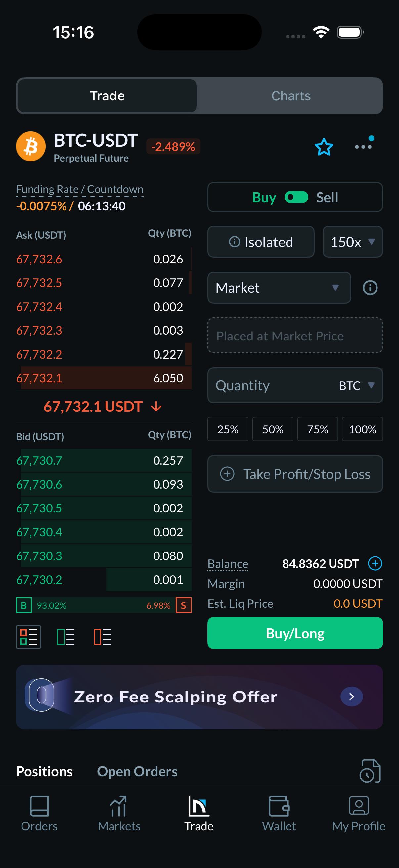The height and width of the screenshot is (868, 399).
Task: Switch to the Charts tab
Action: pyautogui.click(x=291, y=96)
